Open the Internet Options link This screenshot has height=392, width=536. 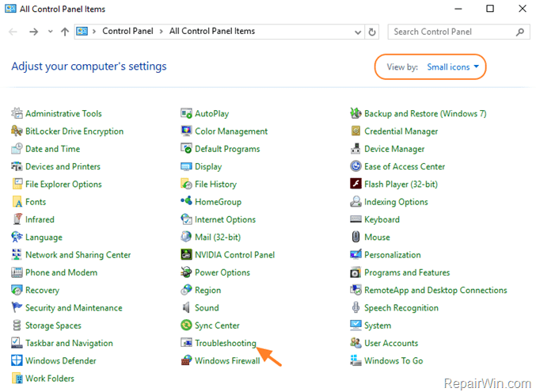226,219
